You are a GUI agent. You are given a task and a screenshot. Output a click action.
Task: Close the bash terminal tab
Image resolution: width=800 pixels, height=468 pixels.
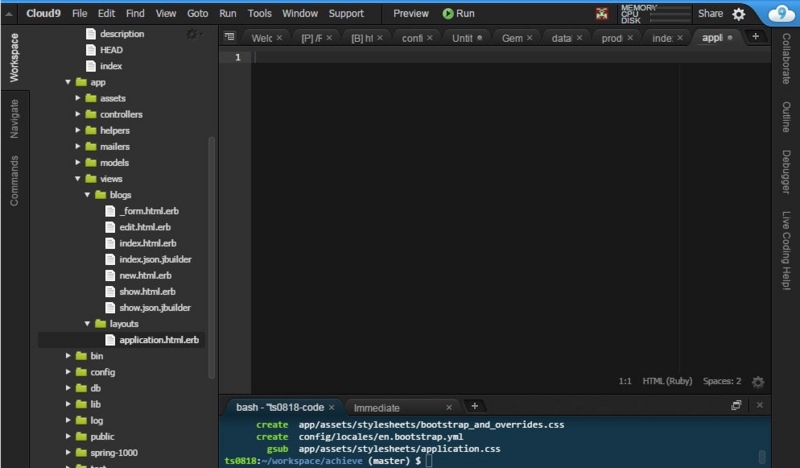point(332,407)
